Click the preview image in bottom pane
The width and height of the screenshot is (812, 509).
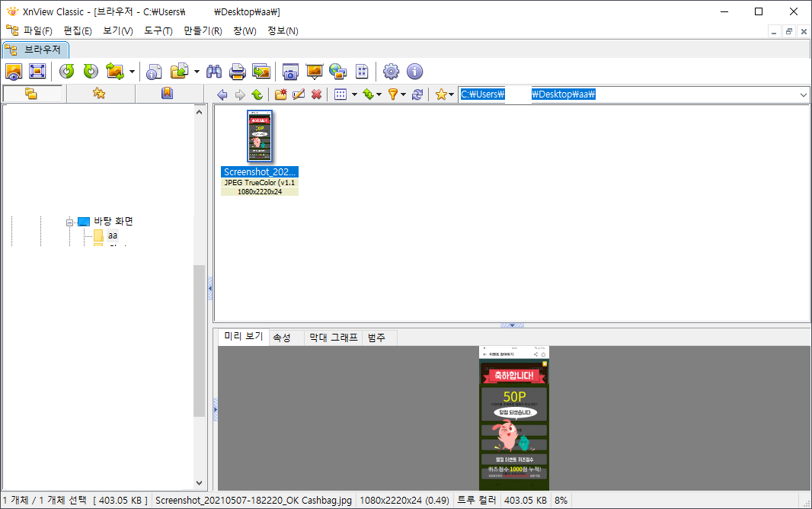click(x=514, y=418)
